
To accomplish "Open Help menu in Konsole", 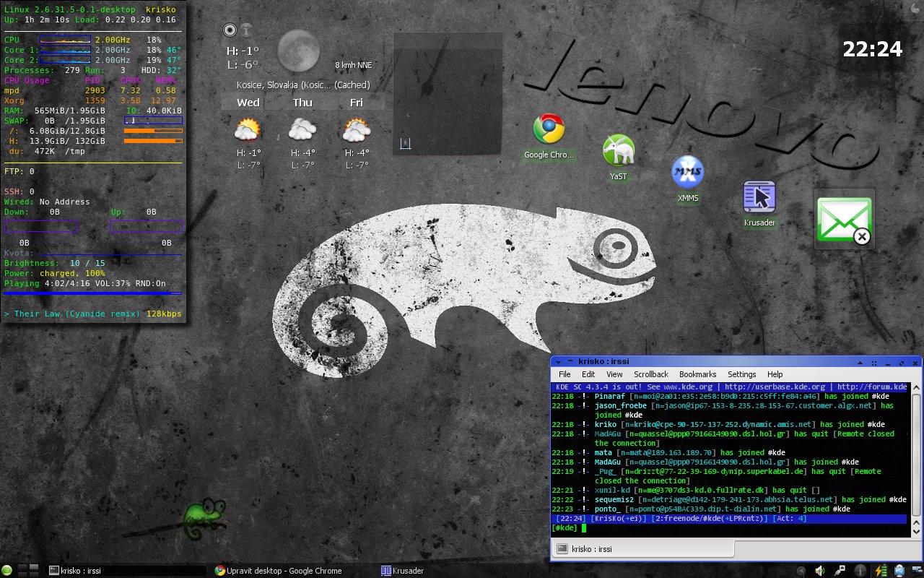I will [x=775, y=374].
